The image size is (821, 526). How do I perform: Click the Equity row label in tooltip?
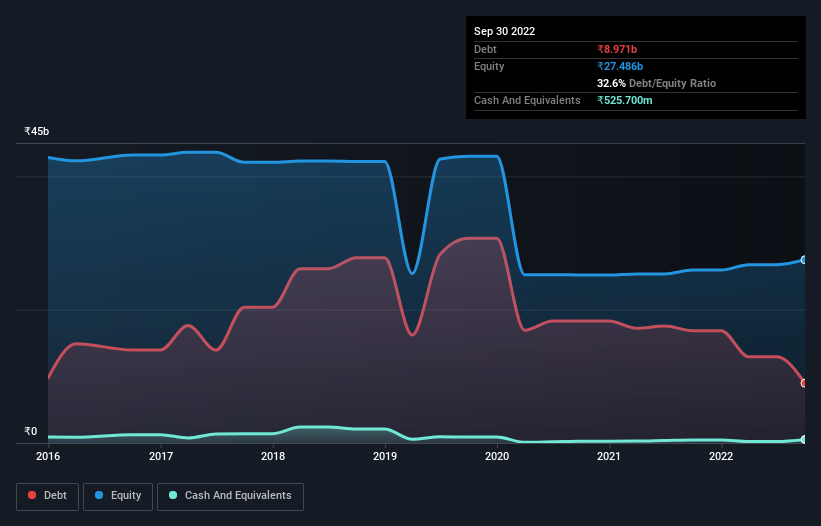click(489, 66)
